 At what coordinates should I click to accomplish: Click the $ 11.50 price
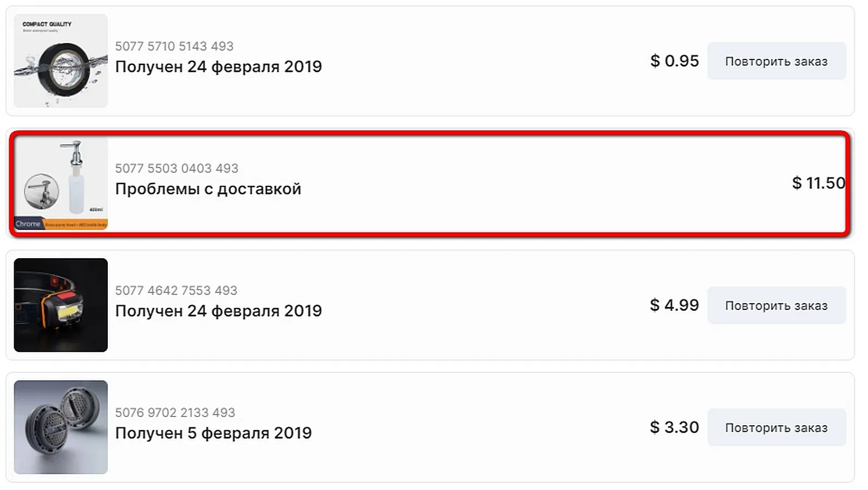tap(818, 183)
